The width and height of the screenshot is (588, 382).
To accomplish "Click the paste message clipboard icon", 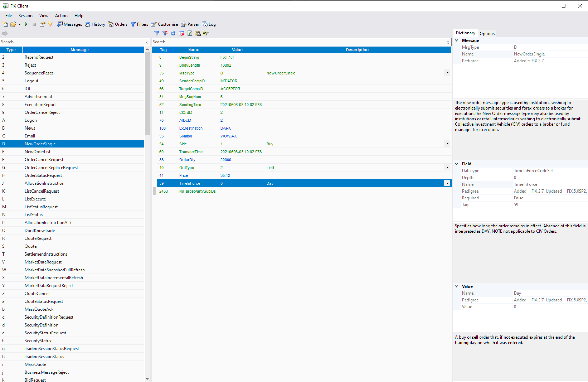I will [198, 33].
